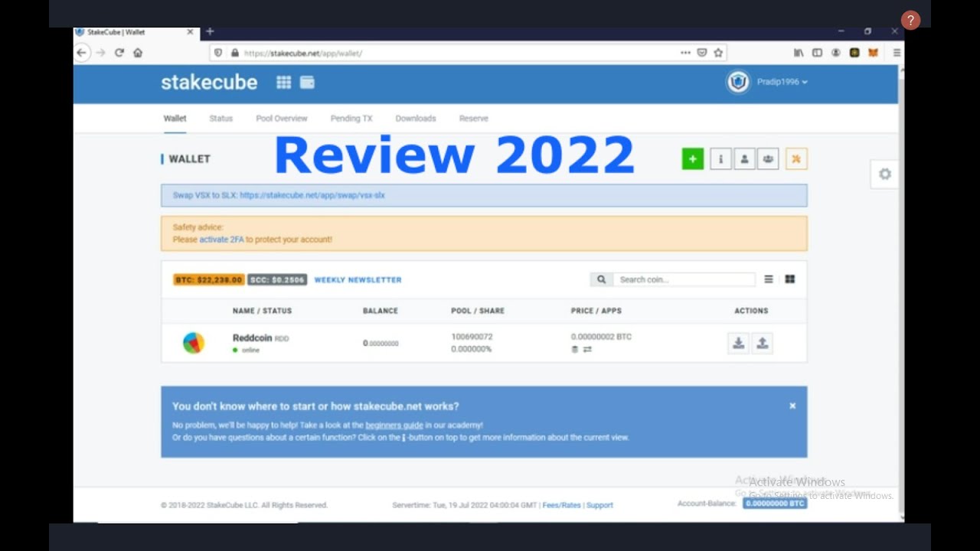Screen dimensions: 980x551
Task: Click the search magnifier icon
Action: point(601,279)
